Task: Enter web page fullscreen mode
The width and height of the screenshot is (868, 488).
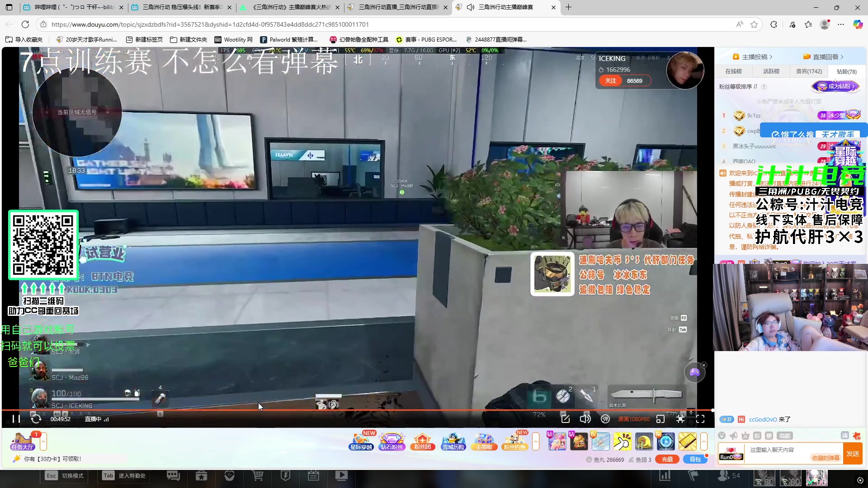Action: 680,419
